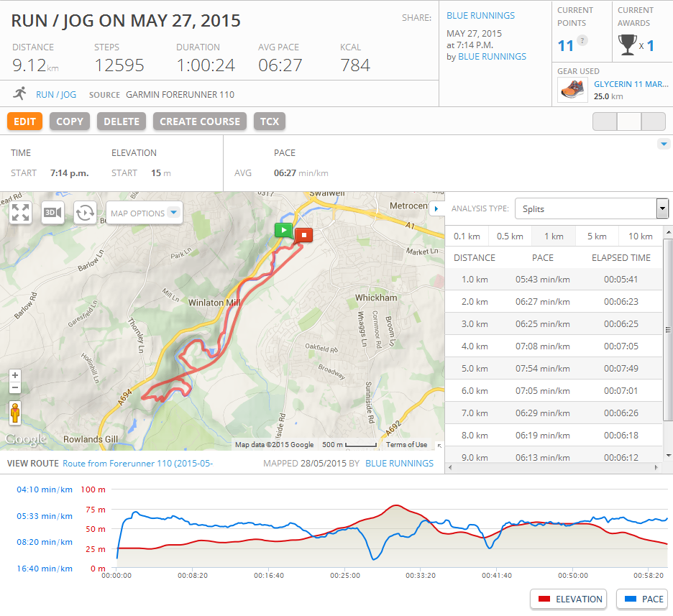Click the fullscreen map expand icon
The width and height of the screenshot is (673, 616).
[x=21, y=213]
